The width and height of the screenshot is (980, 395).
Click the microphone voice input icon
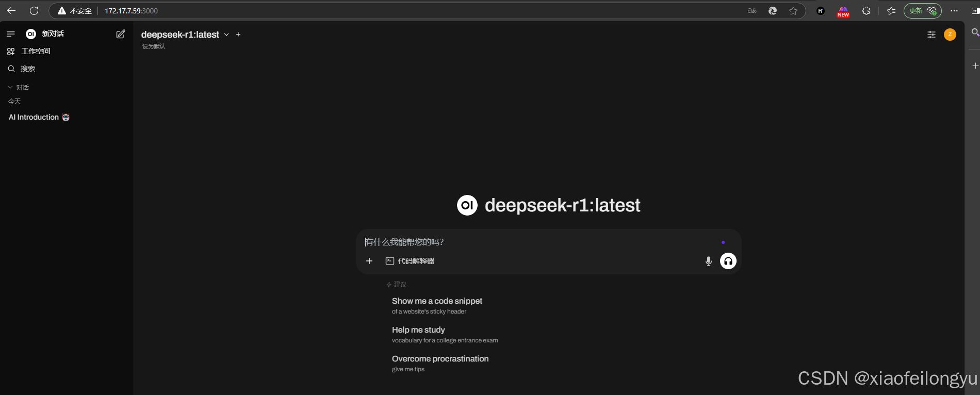pyautogui.click(x=709, y=261)
